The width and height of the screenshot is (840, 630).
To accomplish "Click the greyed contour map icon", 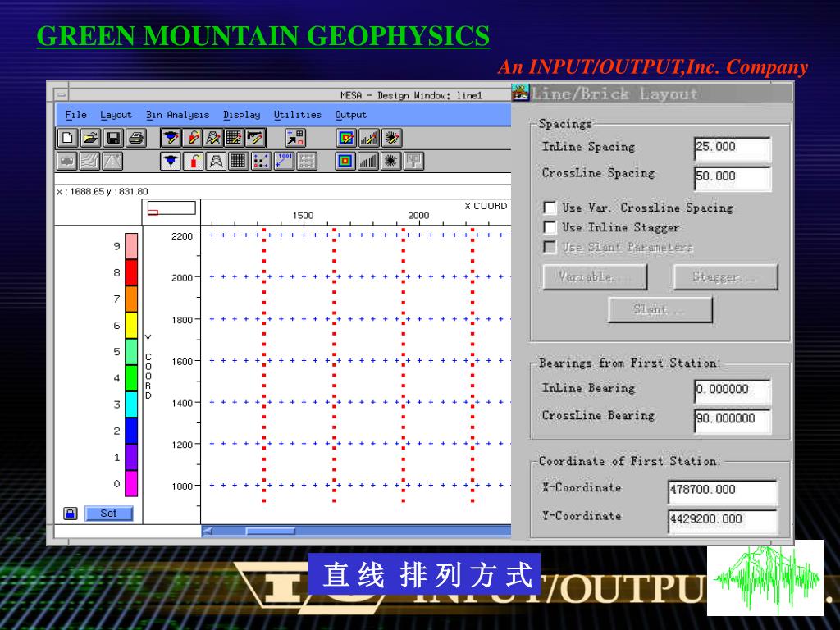I will click(x=89, y=161).
